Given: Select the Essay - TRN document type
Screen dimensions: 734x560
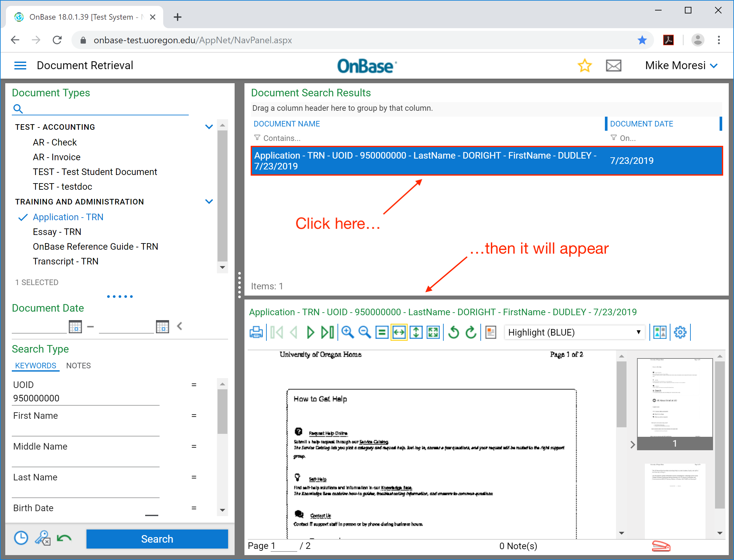Looking at the screenshot, I should point(57,232).
